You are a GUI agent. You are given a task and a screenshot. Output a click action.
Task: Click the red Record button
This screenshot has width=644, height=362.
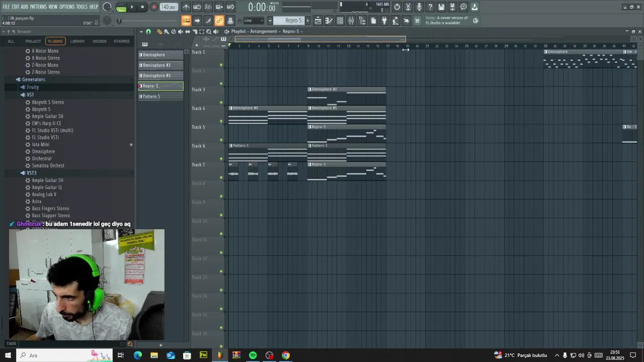[x=154, y=7]
